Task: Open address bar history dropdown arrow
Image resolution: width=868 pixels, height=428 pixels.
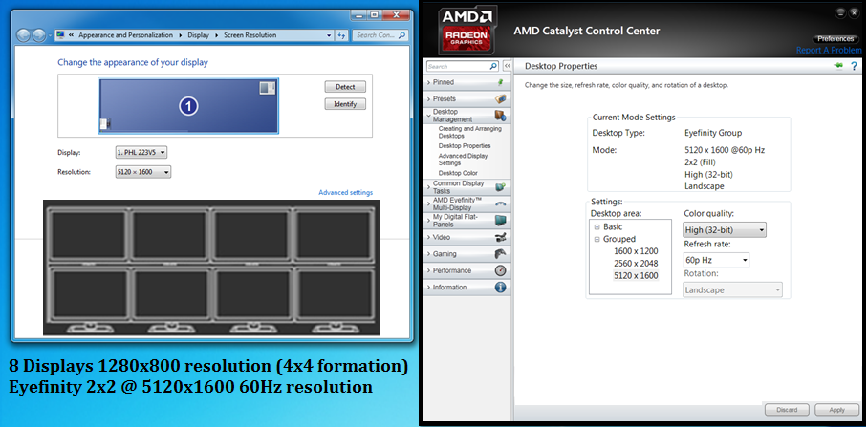Action: pyautogui.click(x=331, y=35)
